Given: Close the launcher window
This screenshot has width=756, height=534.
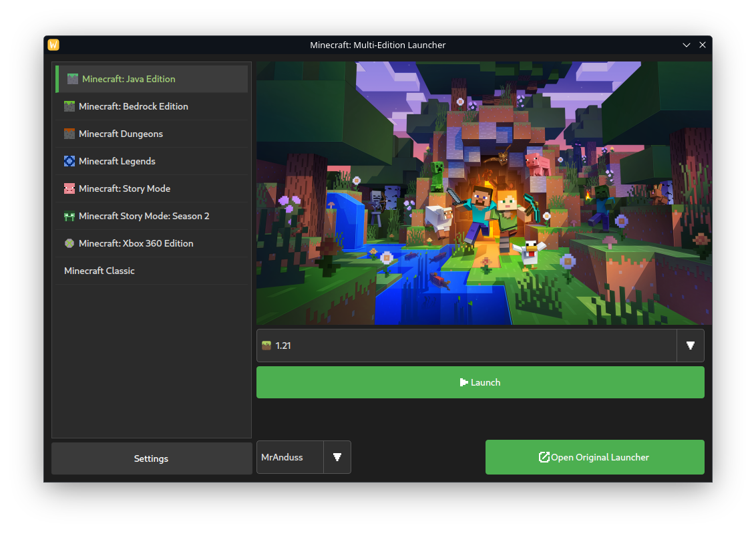Looking at the screenshot, I should click(703, 45).
